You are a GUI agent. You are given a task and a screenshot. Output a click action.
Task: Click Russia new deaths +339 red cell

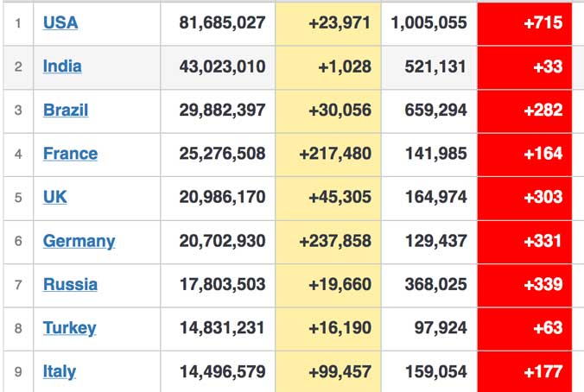524,286
